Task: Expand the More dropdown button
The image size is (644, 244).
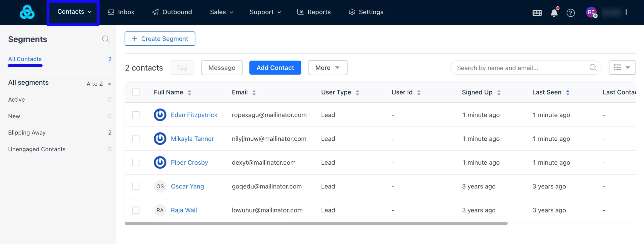Action: click(x=328, y=68)
